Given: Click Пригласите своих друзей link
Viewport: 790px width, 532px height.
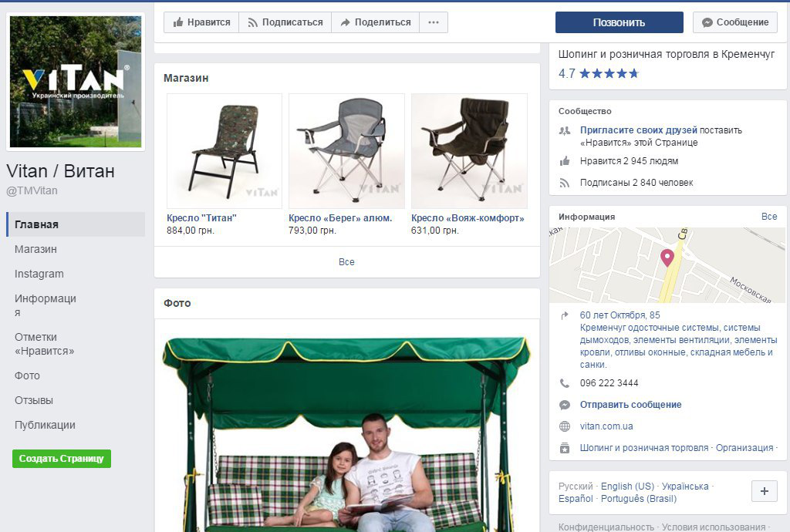Looking at the screenshot, I should click(x=638, y=130).
